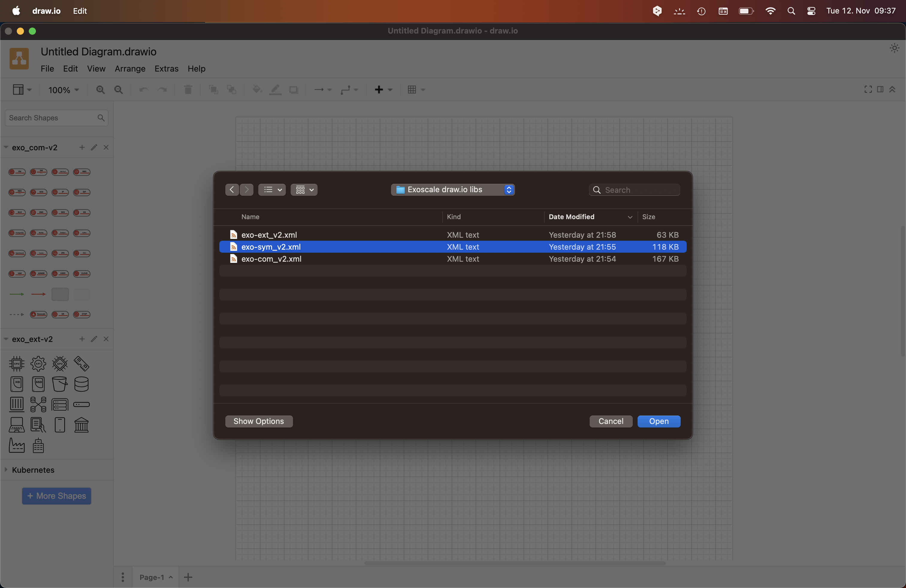Screen dimensions: 906x588
Task: Select the database cylinder shape
Action: (81, 384)
